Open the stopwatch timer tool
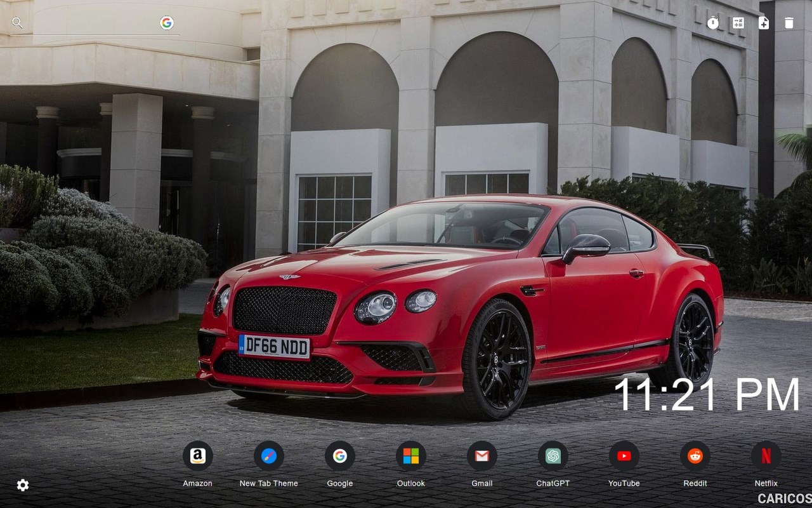Viewport: 812px width, 508px height. click(x=713, y=23)
